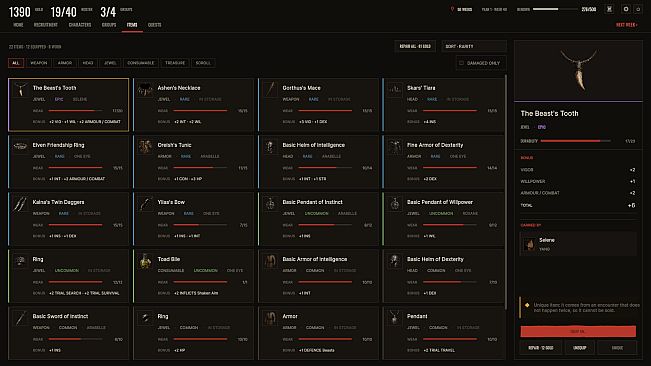Click the top bar progress bar

pyautogui.click(x=555, y=9)
